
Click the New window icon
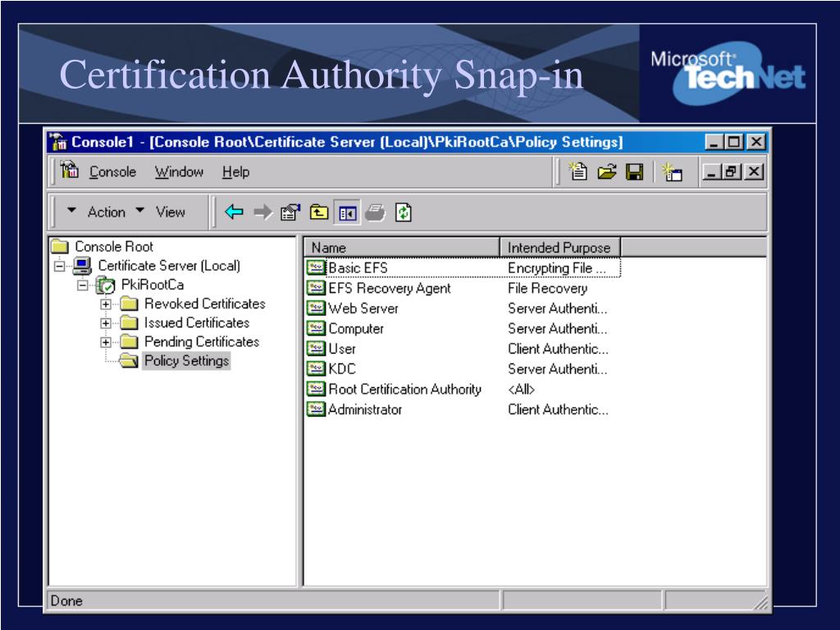coord(673,172)
